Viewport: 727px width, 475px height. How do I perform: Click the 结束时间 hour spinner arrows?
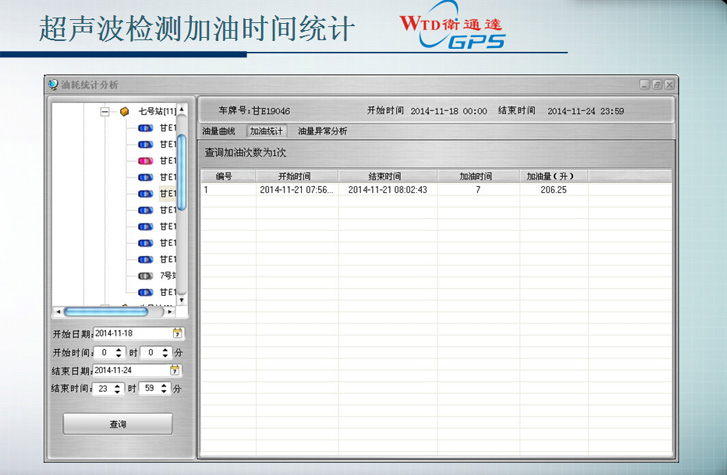pos(119,389)
